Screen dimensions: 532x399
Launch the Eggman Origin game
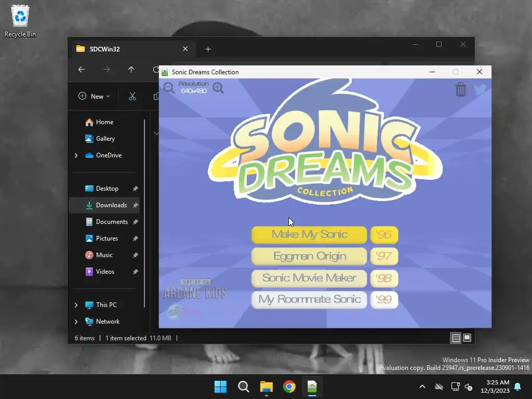click(x=309, y=257)
